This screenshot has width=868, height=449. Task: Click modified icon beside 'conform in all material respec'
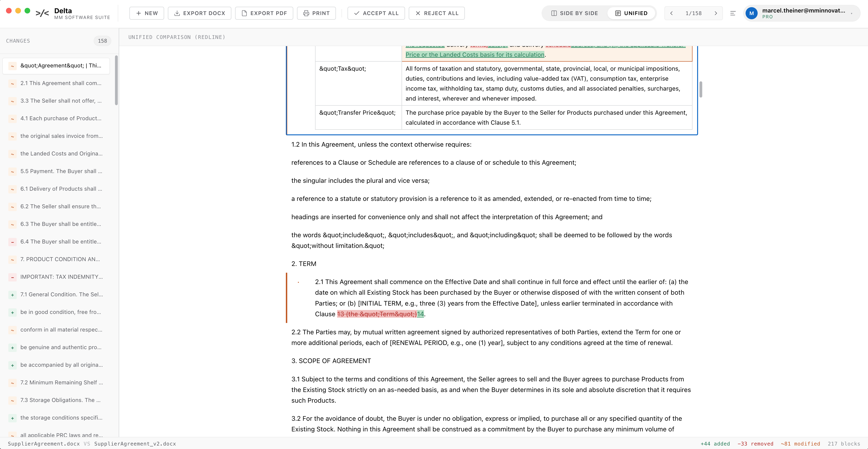(x=13, y=330)
